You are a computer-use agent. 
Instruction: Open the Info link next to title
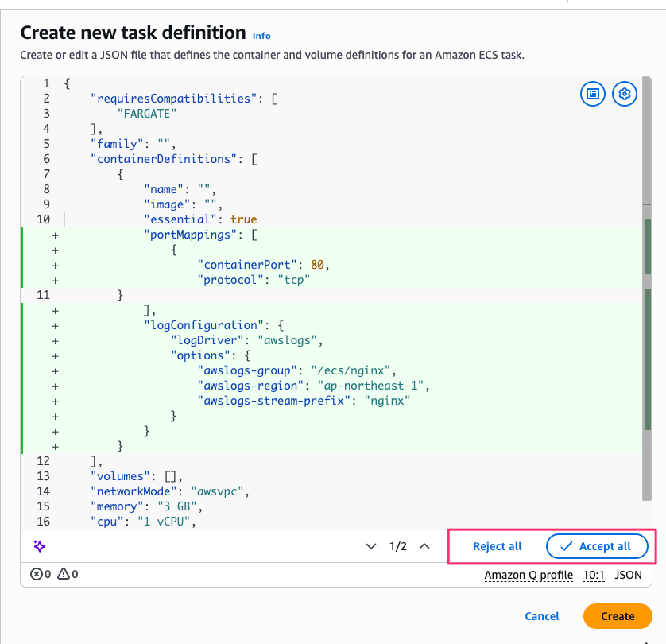pyautogui.click(x=261, y=36)
